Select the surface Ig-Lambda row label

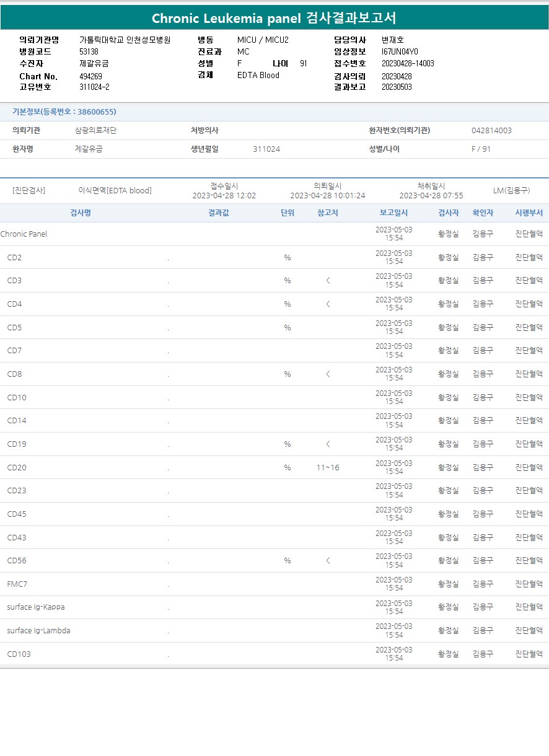pos(38,631)
